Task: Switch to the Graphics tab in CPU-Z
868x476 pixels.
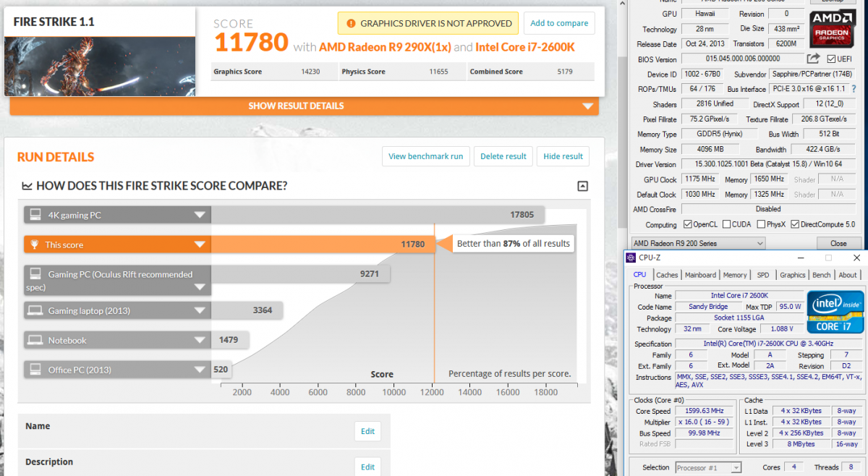Action: tap(792, 275)
